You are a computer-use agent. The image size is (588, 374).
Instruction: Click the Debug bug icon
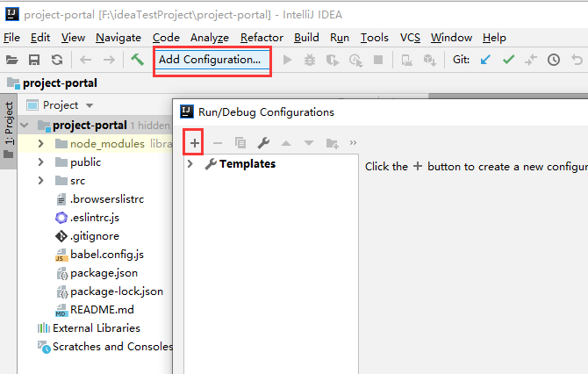tap(310, 60)
